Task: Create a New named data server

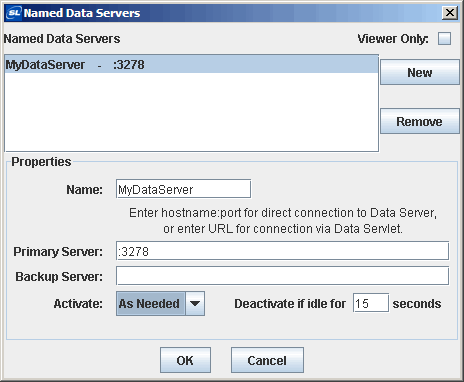Action: coord(420,72)
